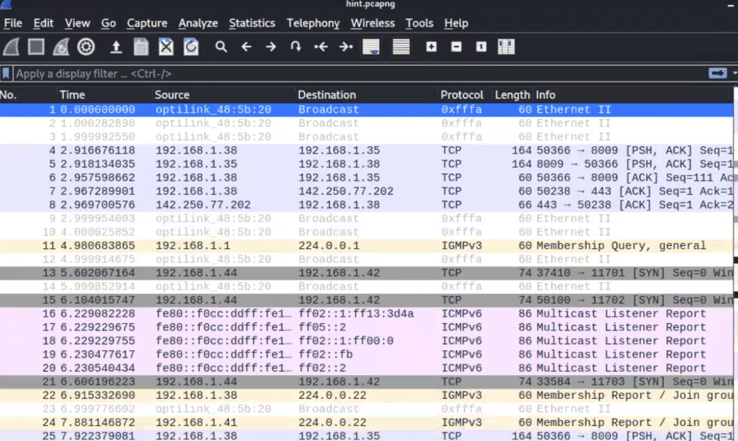Screen dimensions: 738x441
Task: Sort by the Protocol column header
Action: point(465,95)
